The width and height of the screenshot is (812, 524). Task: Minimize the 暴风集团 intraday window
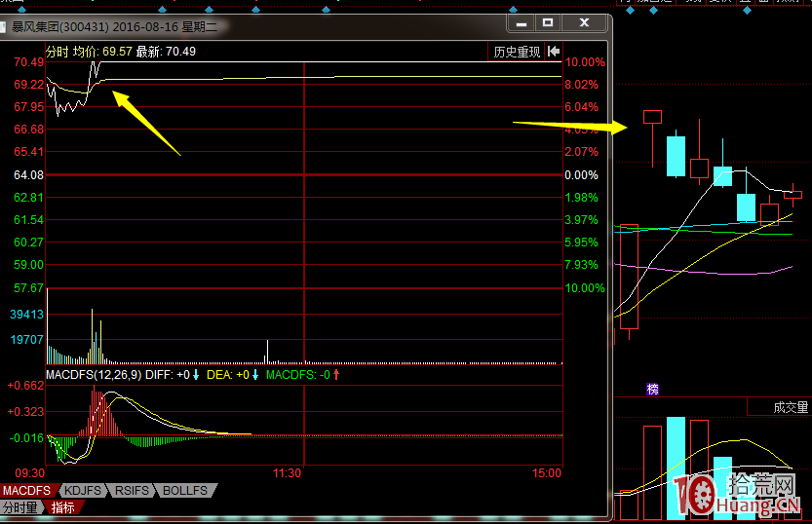point(522,23)
